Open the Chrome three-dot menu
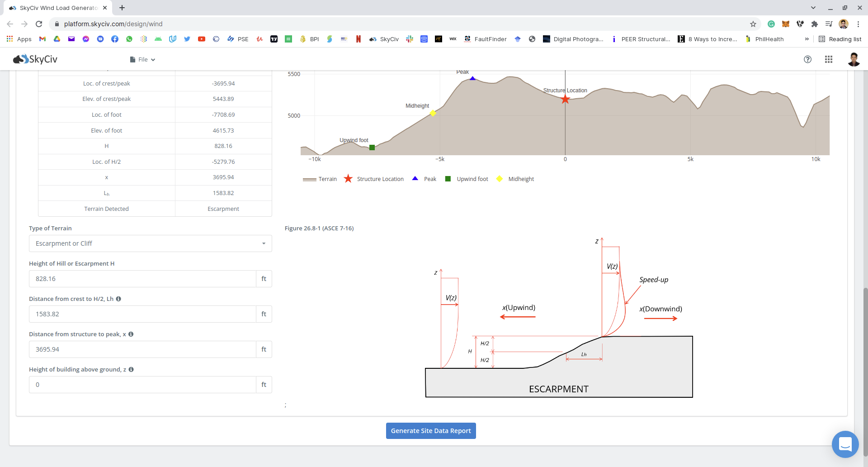 tap(858, 24)
